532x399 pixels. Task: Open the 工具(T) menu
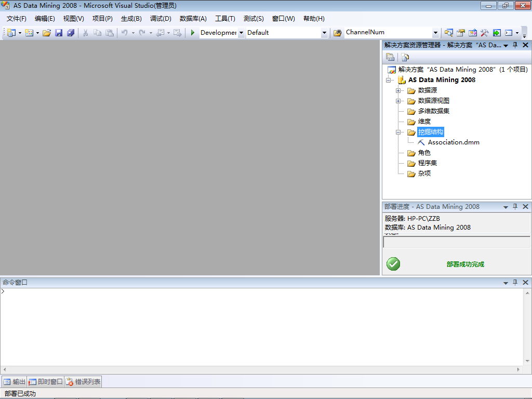[x=225, y=19]
